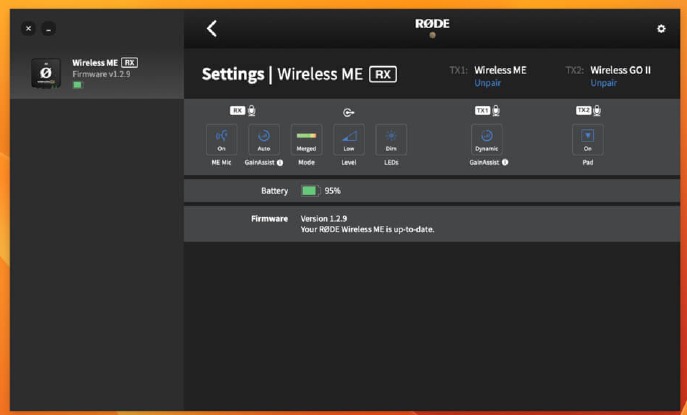
Task: Click the 'Battery' row label
Action: 274,191
